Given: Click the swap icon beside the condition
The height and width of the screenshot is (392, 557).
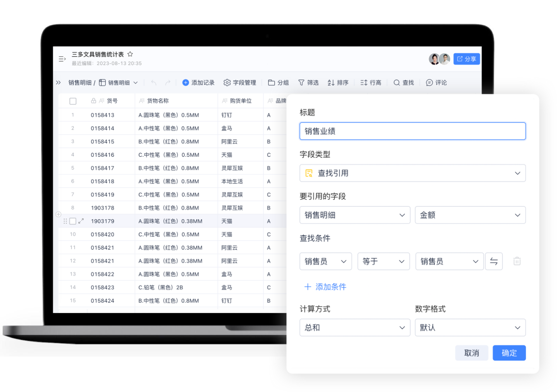Looking at the screenshot, I should 494,262.
